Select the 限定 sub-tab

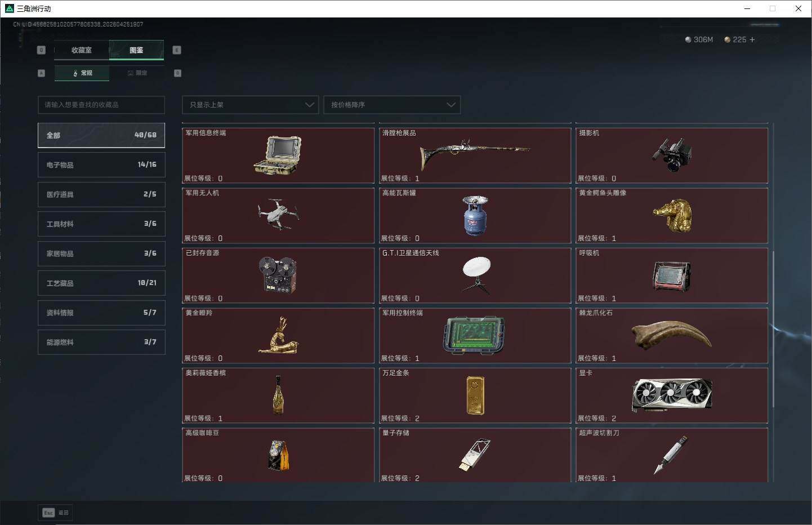coord(137,73)
